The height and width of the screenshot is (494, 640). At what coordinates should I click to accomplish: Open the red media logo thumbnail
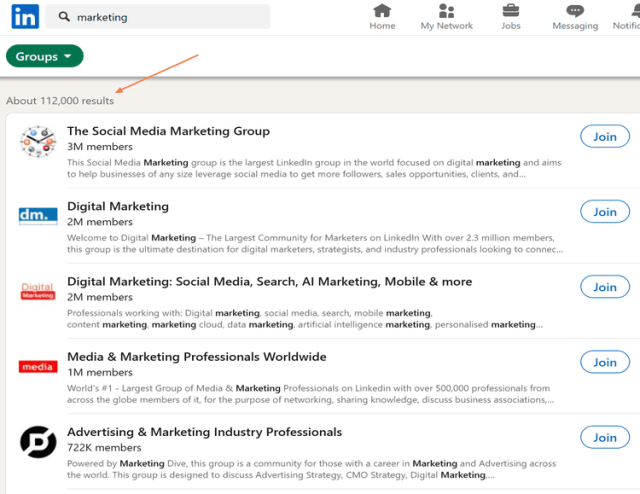pos(38,367)
